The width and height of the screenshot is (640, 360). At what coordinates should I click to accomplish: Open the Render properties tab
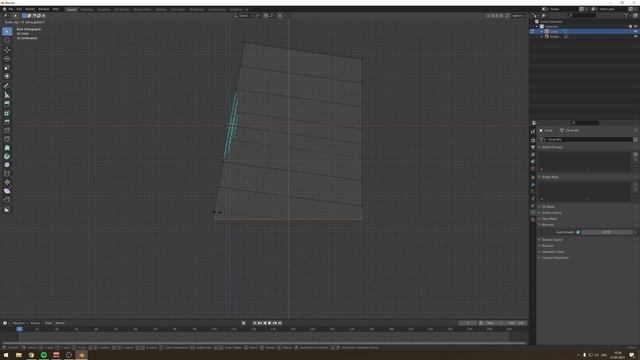pos(533,132)
